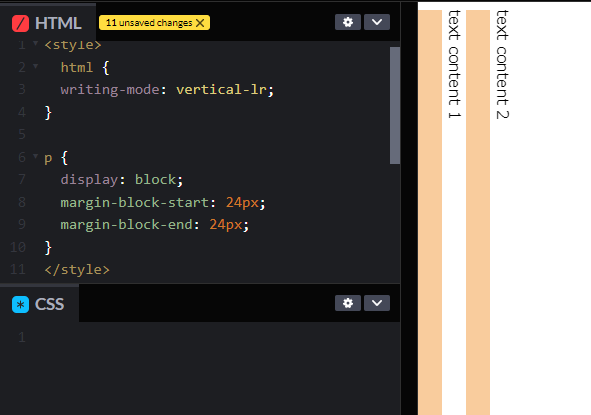Open HTML editor settings gear
The height and width of the screenshot is (415, 591).
[348, 22]
